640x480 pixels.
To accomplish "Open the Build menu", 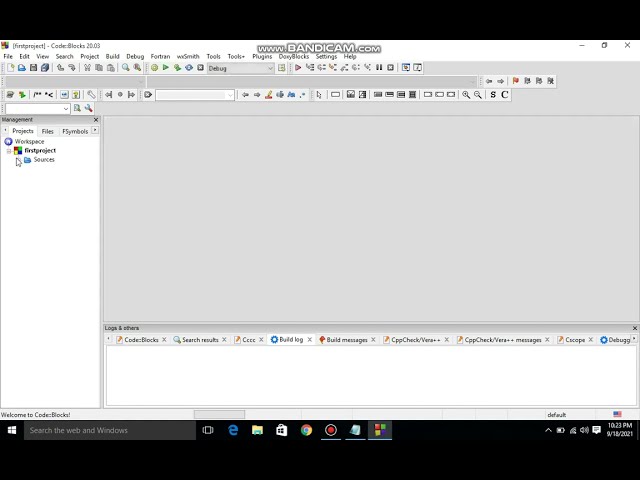I will 112,56.
